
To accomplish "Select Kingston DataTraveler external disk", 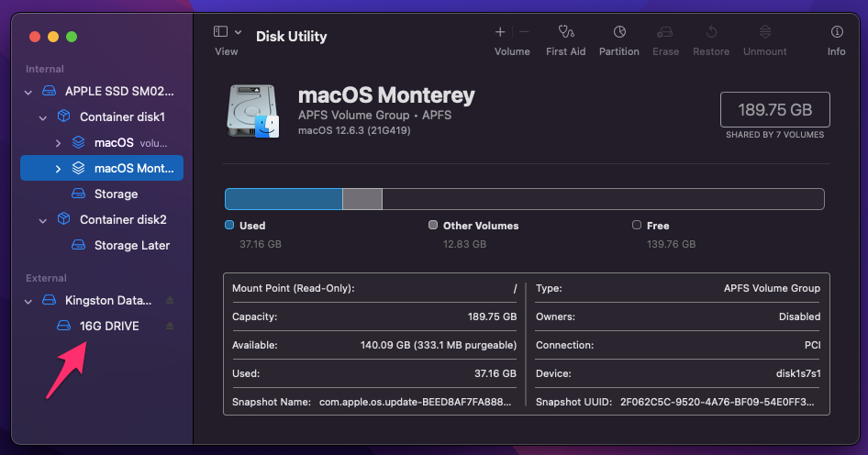I will 102,301.
